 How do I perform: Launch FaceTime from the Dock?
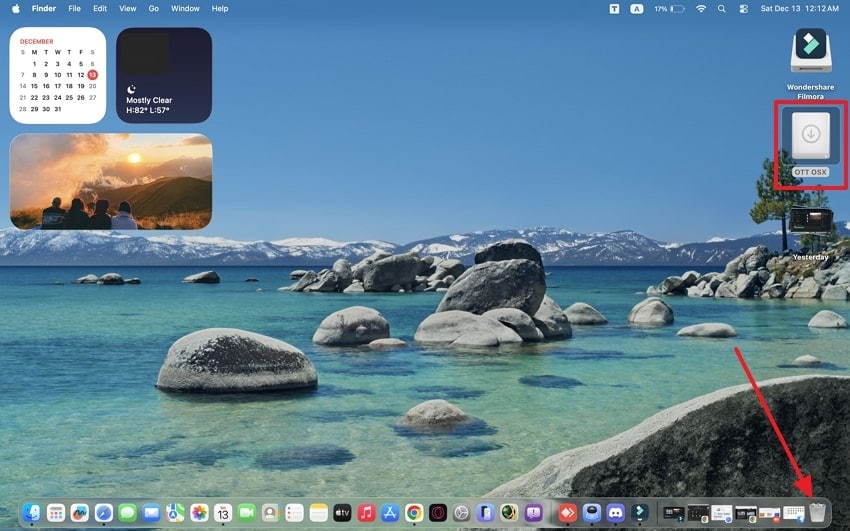point(247,513)
